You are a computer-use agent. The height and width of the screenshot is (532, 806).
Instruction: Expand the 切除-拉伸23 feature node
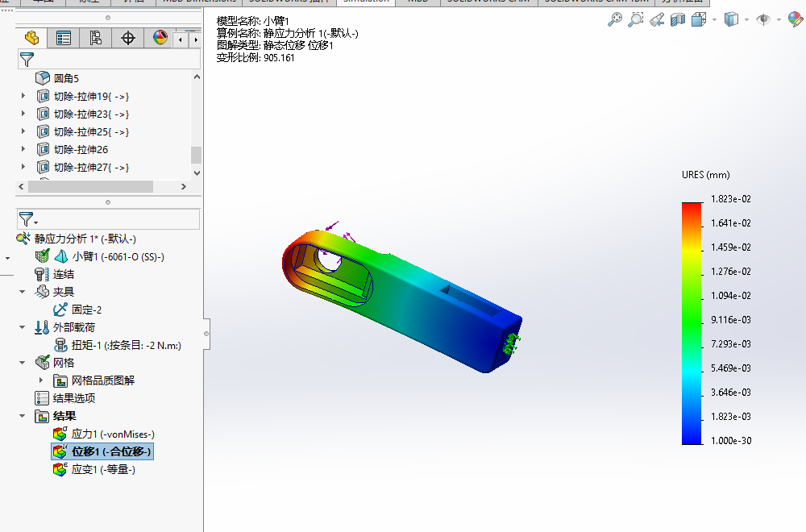tap(23, 114)
